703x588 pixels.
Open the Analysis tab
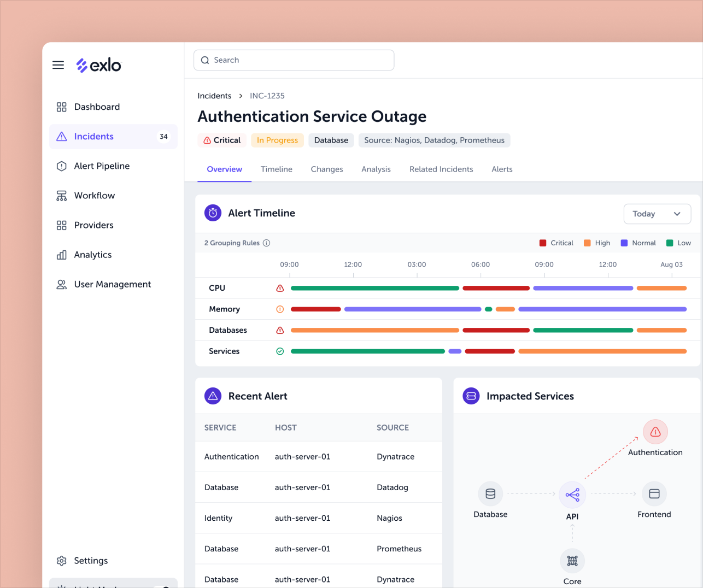[x=376, y=169]
